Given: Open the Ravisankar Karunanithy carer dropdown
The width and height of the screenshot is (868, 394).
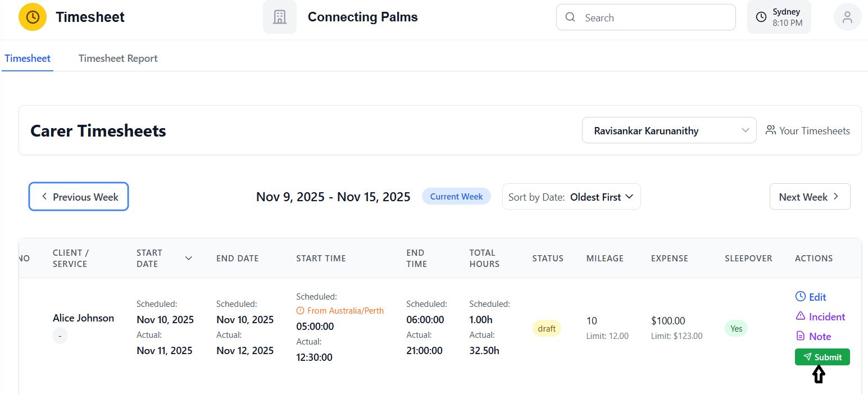Looking at the screenshot, I should pos(669,130).
